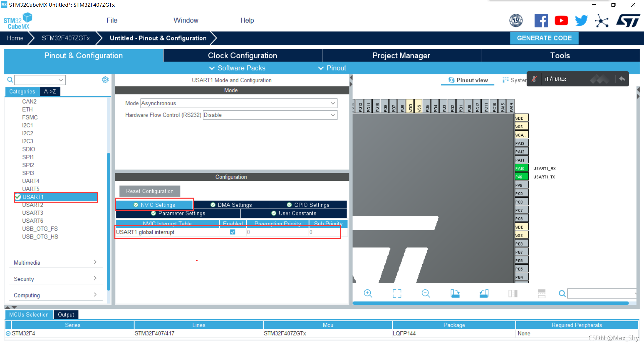This screenshot has width=644, height=345.
Task: Go to Home breadcrumb
Action: click(15, 38)
